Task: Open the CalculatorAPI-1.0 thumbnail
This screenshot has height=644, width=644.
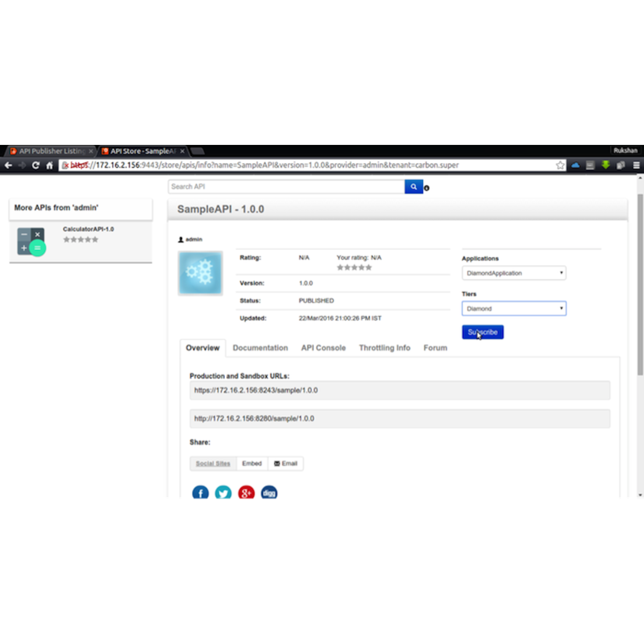Action: 31,242
